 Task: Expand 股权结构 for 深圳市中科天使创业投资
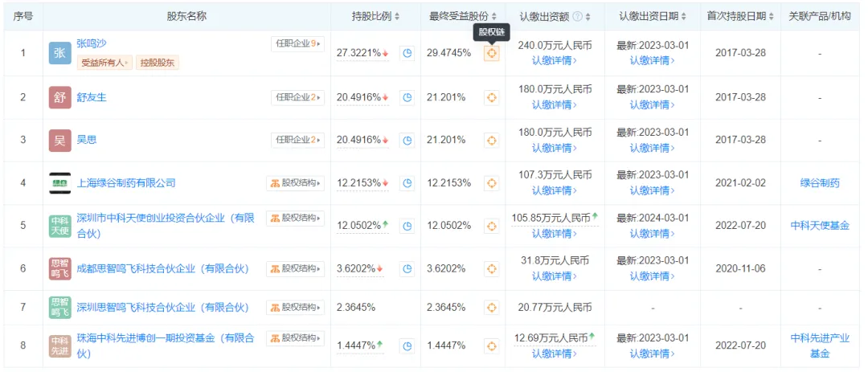point(295,218)
